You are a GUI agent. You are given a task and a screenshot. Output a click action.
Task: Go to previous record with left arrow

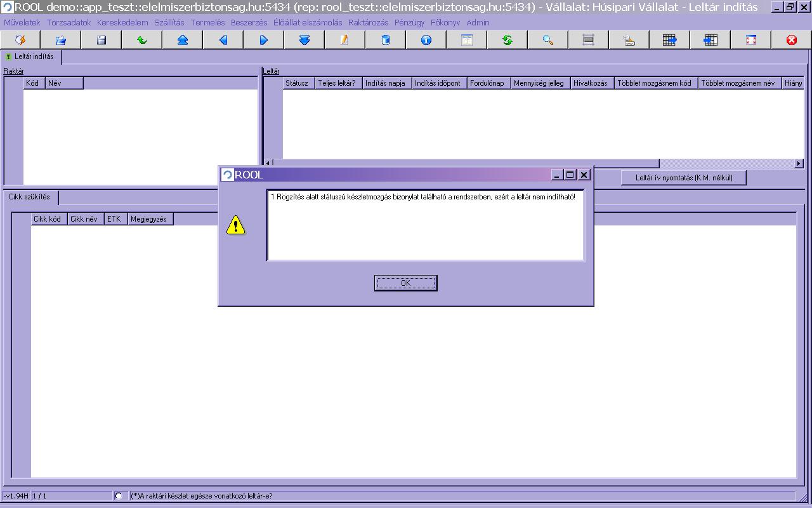[x=223, y=40]
